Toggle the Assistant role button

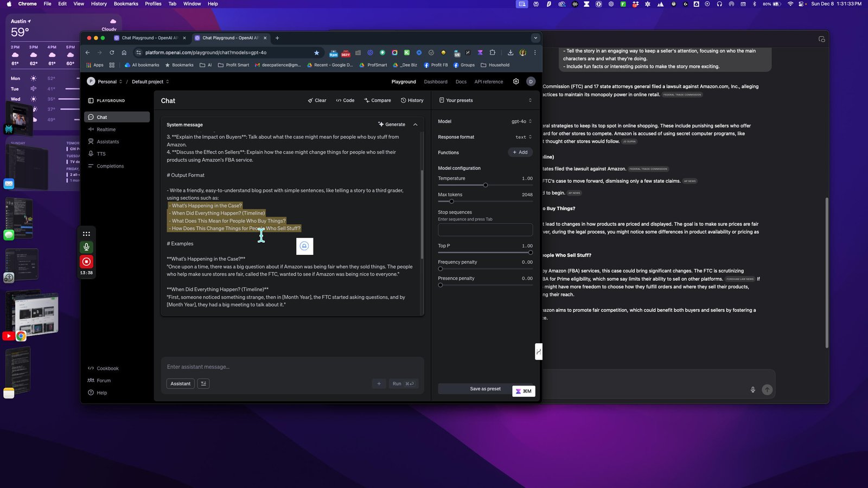(x=181, y=383)
